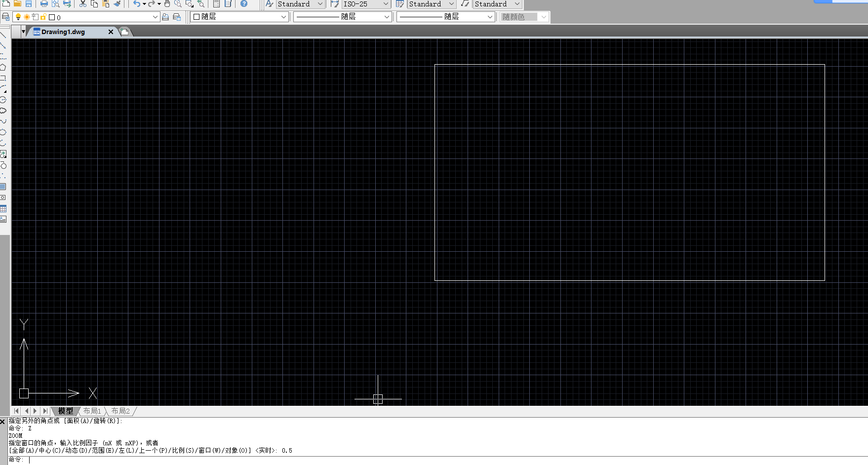Screen dimensions: 868x465
Task: Select the Revision Cloud tool
Action: pos(3,111)
